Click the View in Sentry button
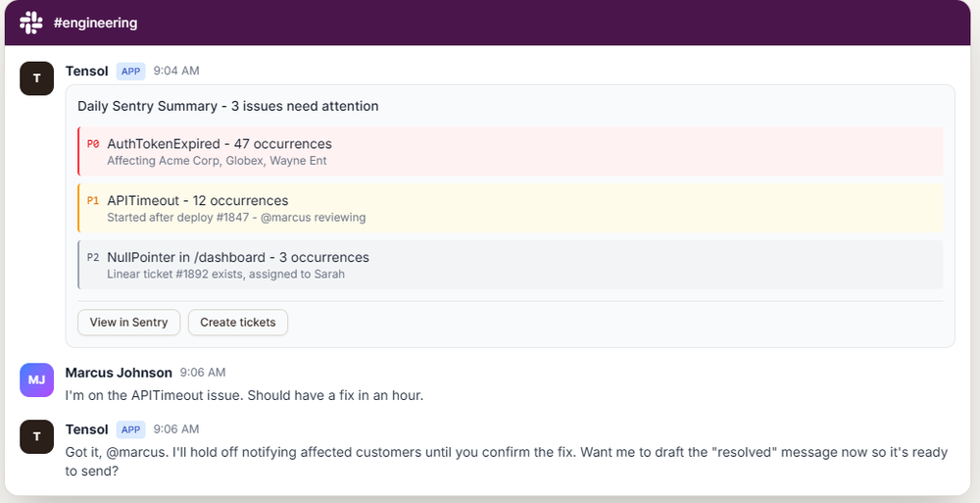 pos(128,323)
